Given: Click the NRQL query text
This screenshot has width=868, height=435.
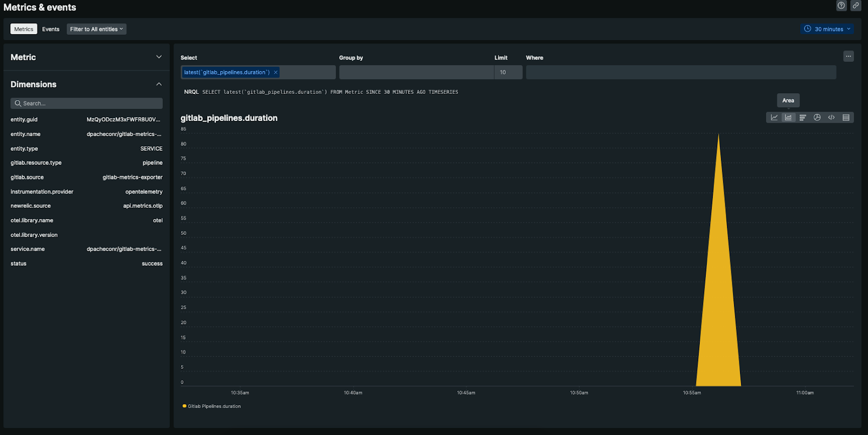Looking at the screenshot, I should click(x=330, y=92).
